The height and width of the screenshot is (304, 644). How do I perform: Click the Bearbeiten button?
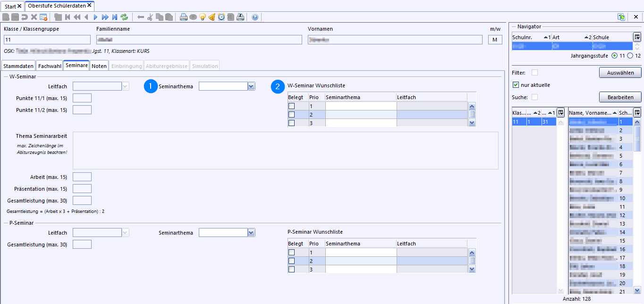(x=620, y=97)
